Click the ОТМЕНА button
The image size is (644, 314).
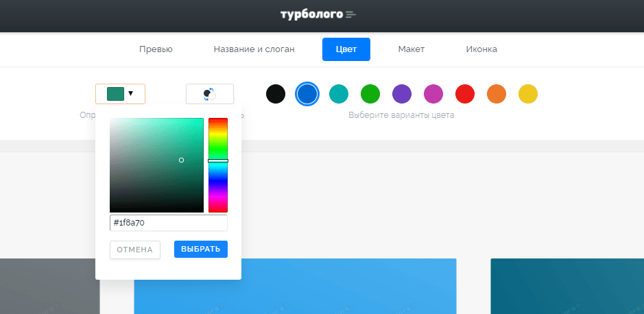pyautogui.click(x=134, y=250)
